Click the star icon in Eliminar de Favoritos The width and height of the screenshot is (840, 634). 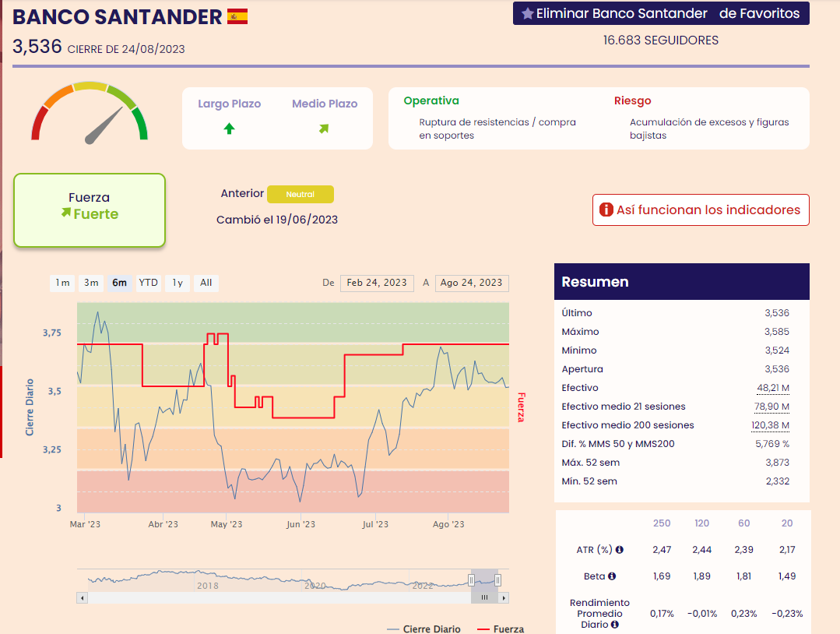click(528, 13)
